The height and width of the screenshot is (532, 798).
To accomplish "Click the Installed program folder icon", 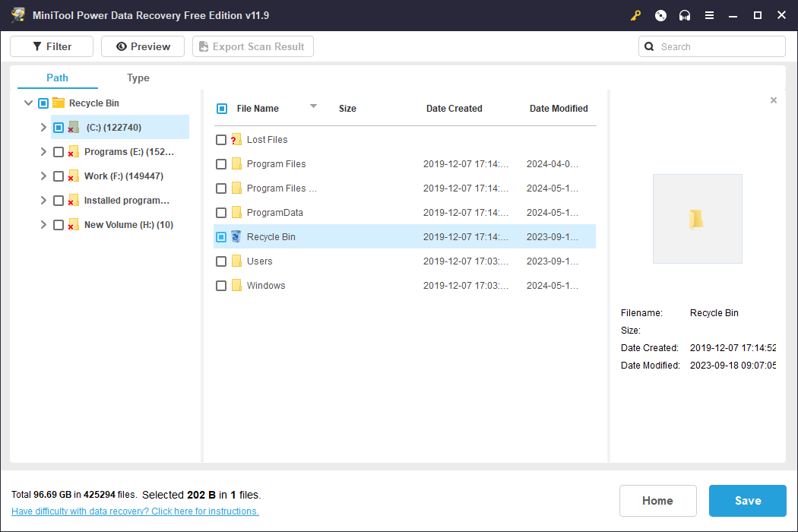I will pos(73,201).
